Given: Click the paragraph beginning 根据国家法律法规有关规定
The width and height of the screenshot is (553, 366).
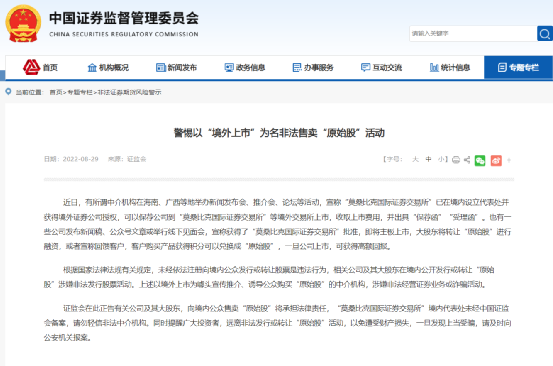Looking at the screenshot, I should [x=269, y=277].
